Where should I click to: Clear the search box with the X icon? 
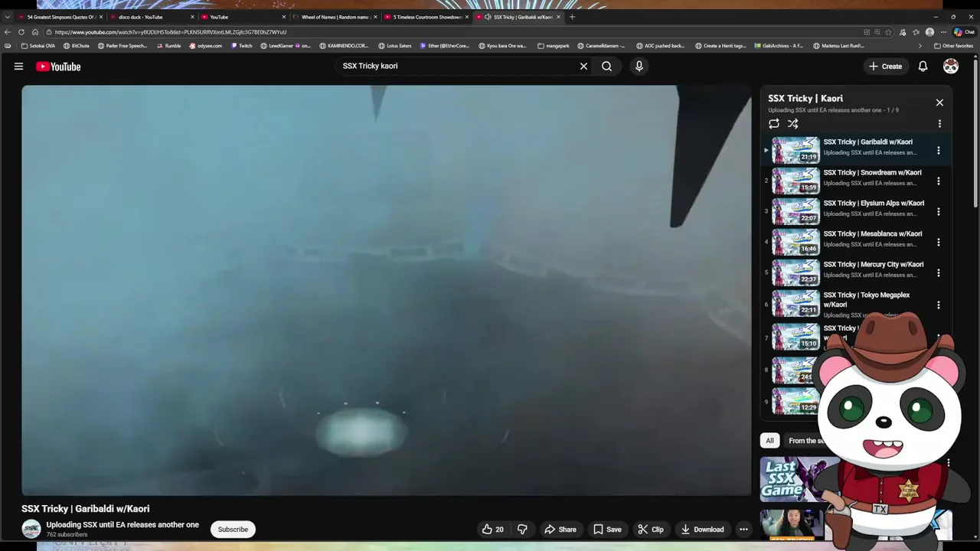click(583, 67)
